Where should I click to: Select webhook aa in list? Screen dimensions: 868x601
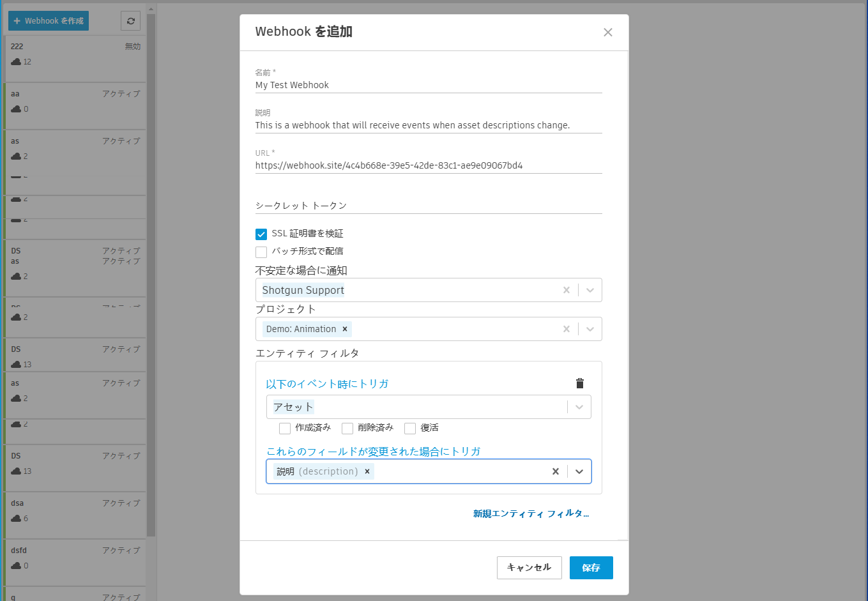[75, 106]
